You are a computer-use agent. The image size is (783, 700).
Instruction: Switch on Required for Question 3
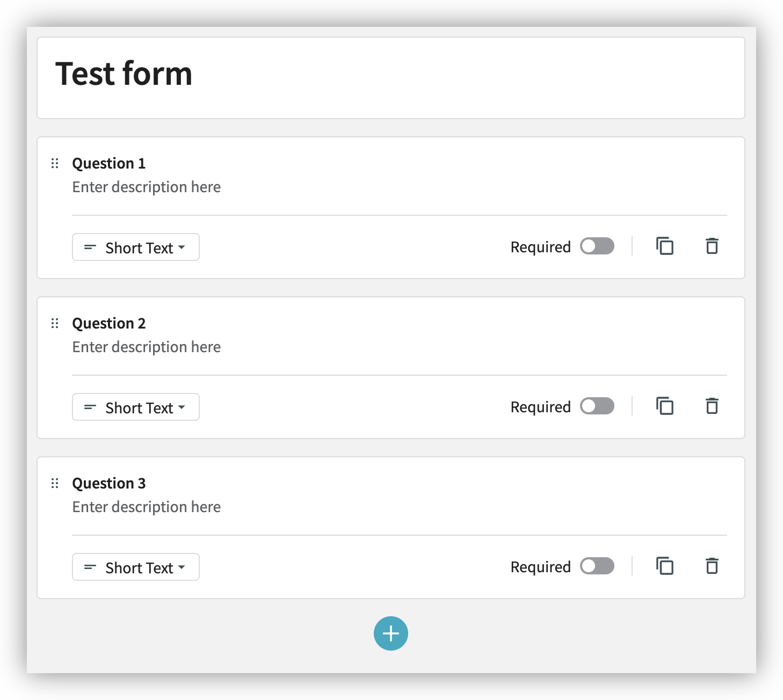point(597,566)
